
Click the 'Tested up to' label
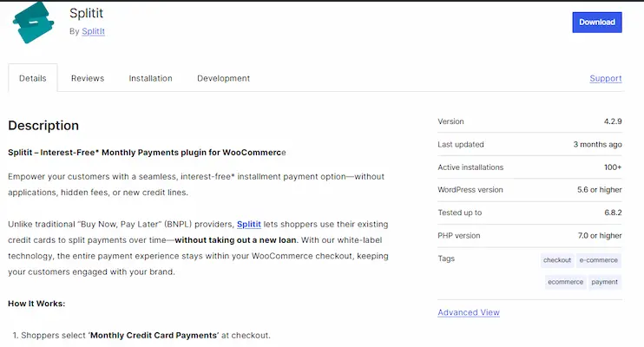[x=460, y=213]
